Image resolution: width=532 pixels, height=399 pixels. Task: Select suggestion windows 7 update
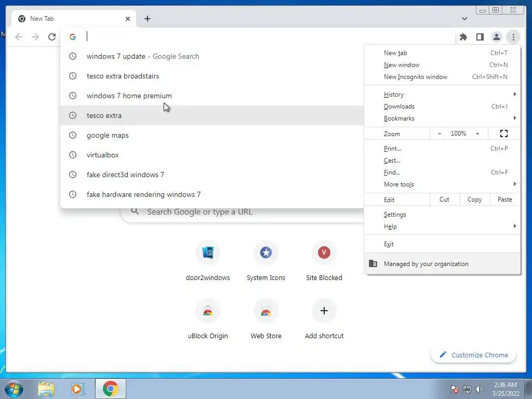[212, 56]
